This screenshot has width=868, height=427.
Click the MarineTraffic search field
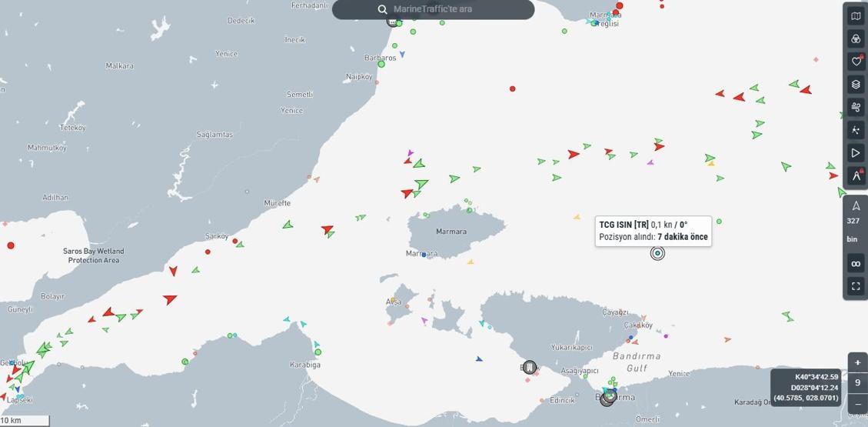point(446,9)
